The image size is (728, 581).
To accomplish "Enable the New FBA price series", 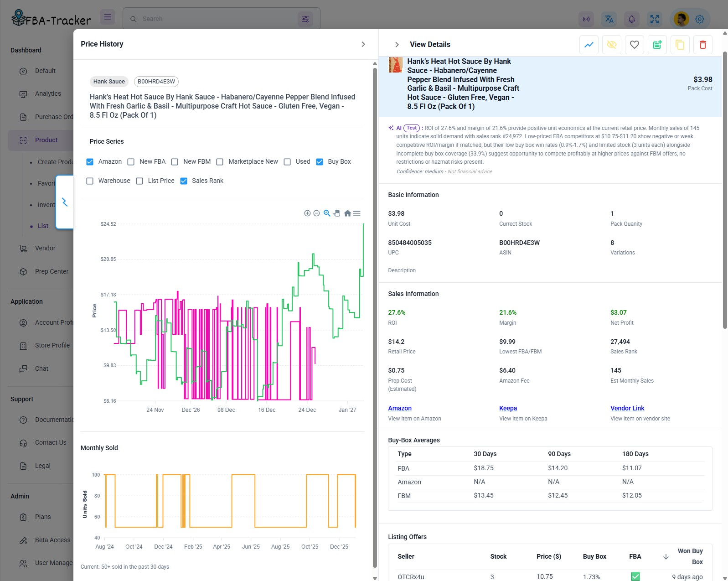I will coord(131,162).
